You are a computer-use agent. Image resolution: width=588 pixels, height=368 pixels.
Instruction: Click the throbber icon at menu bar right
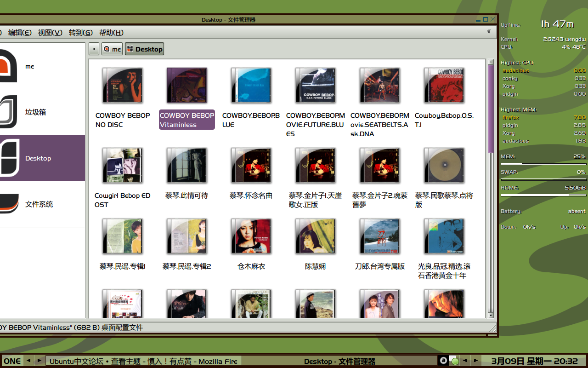[x=489, y=32]
